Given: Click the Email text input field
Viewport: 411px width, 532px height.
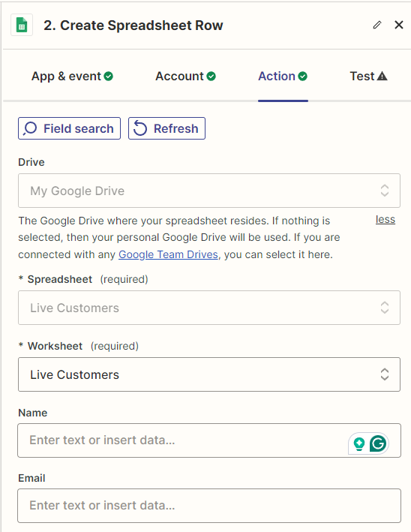Looking at the screenshot, I should click(x=209, y=506).
